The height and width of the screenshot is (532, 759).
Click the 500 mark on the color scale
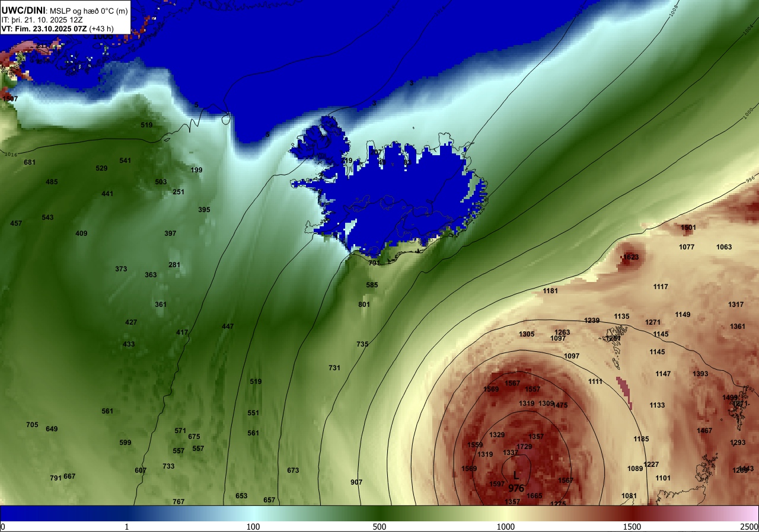(379, 527)
